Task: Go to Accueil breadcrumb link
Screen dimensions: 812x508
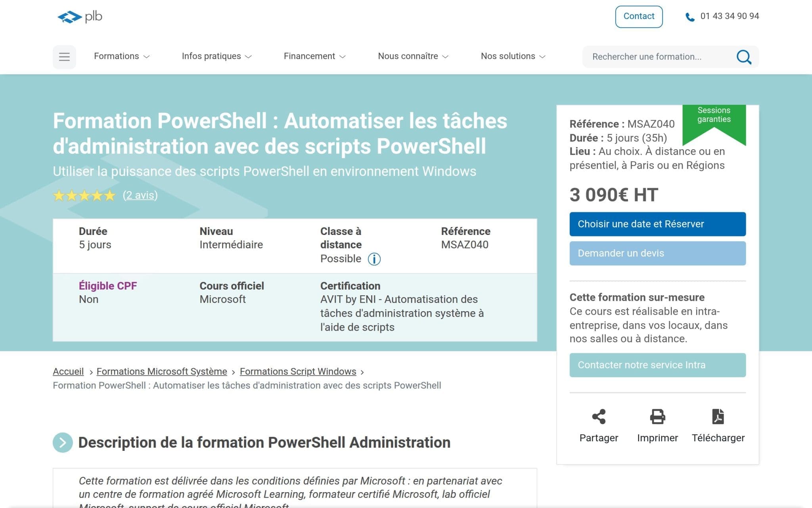Action: coord(68,371)
